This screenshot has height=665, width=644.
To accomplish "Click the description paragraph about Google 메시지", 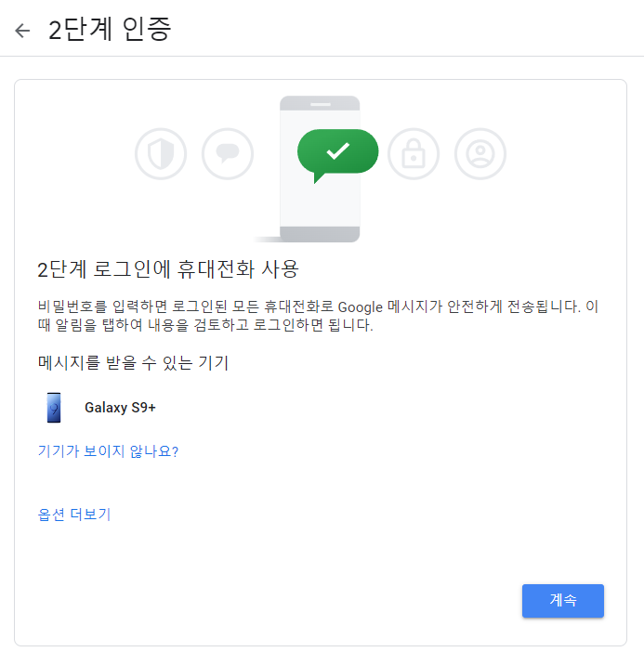I will point(318,316).
